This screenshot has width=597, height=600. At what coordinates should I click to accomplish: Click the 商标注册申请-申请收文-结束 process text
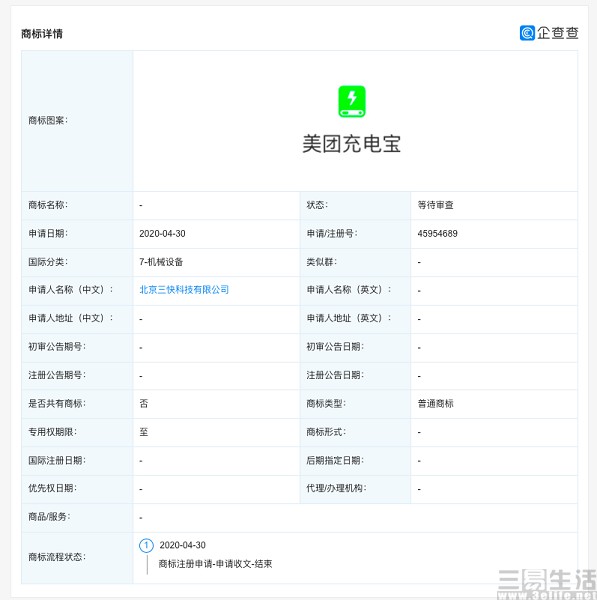point(215,564)
